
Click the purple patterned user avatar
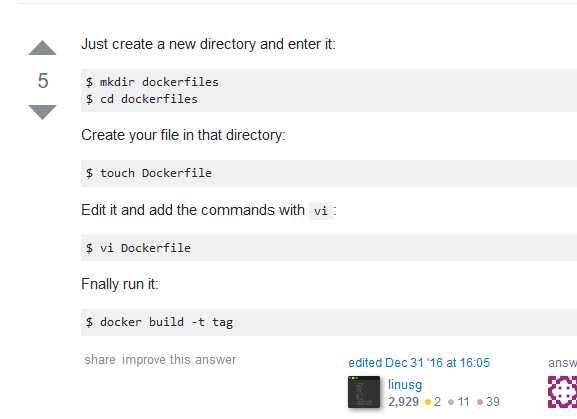coord(562,392)
